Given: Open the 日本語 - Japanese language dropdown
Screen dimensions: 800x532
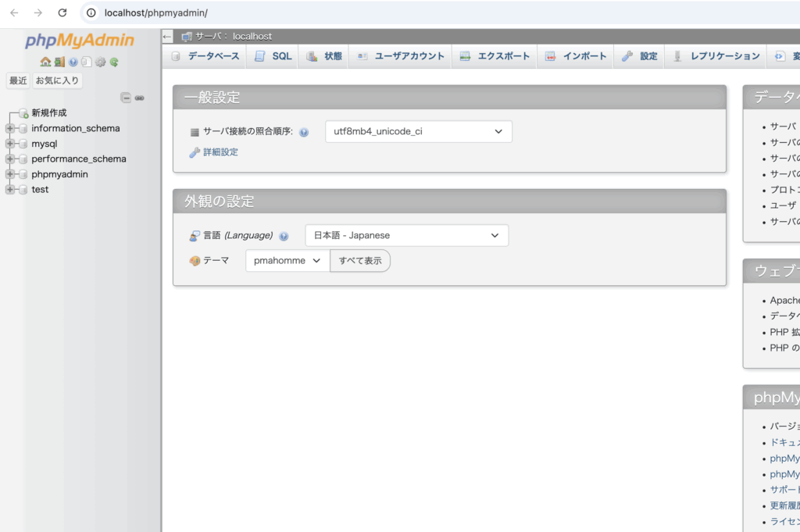Looking at the screenshot, I should [x=406, y=235].
